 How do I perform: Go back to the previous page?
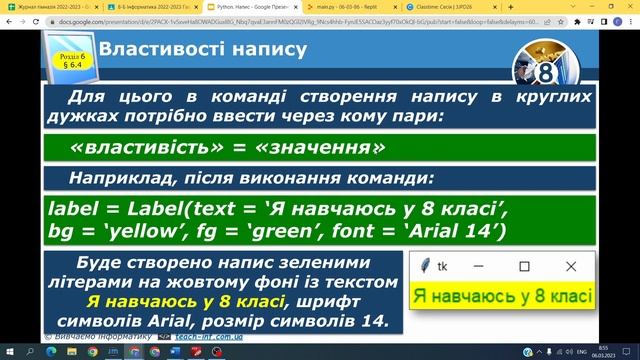pyautogui.click(x=9, y=22)
